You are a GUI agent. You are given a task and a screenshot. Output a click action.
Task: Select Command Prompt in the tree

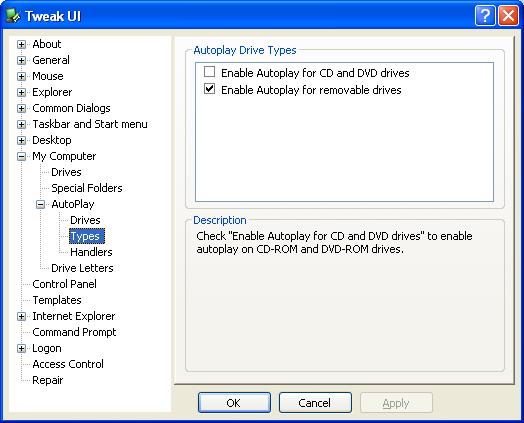pos(74,332)
